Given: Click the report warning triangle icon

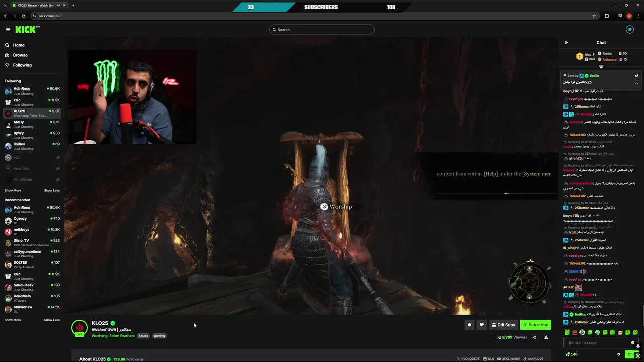Looking at the screenshot, I should click(546, 337).
